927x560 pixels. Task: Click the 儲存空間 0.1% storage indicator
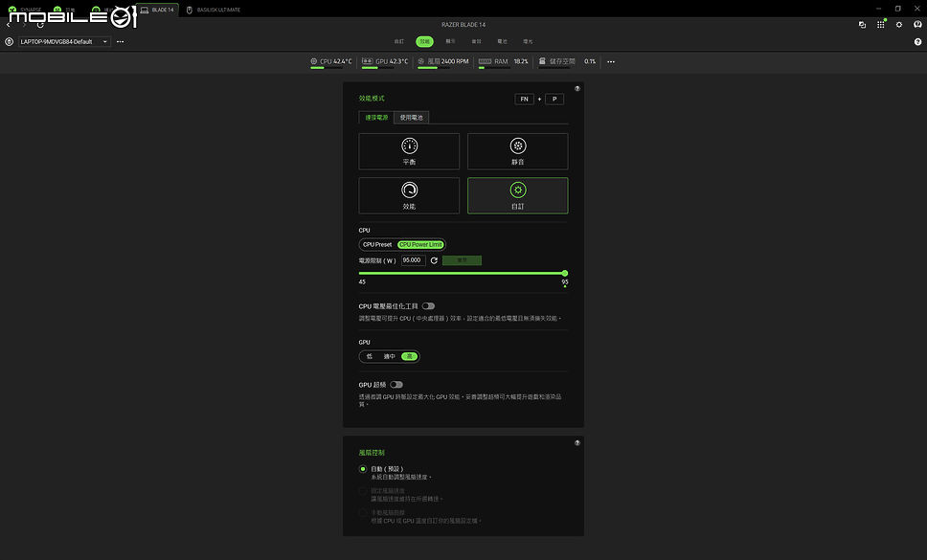pyautogui.click(x=567, y=61)
